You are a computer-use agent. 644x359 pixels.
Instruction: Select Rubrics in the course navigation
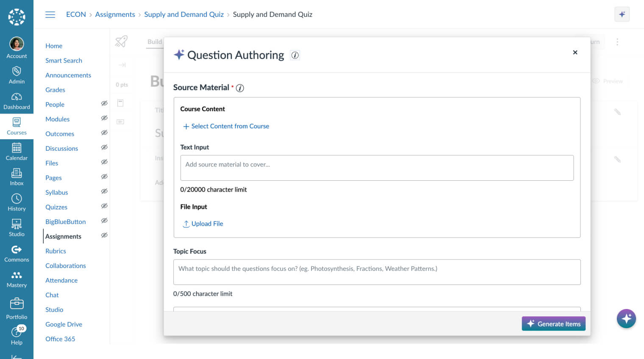(x=56, y=251)
